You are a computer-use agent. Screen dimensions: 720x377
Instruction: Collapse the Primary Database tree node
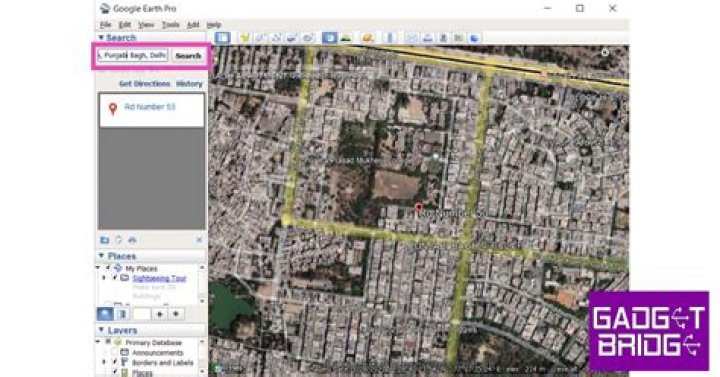(x=98, y=342)
